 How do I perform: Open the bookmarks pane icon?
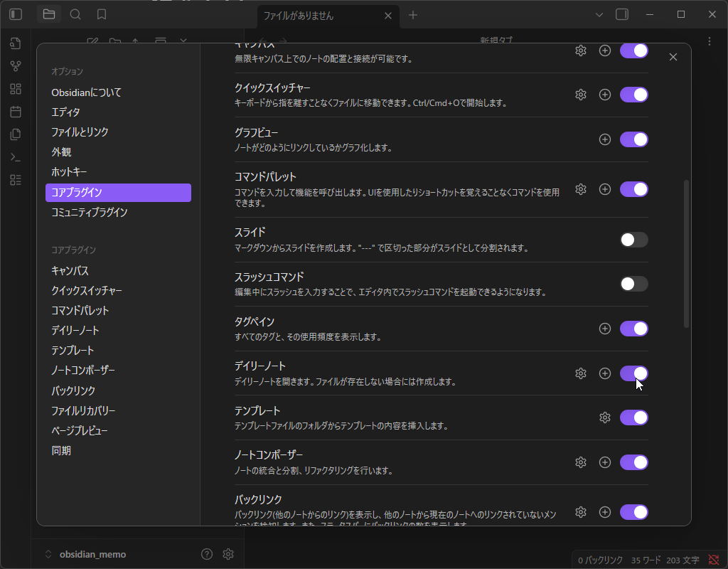click(102, 14)
